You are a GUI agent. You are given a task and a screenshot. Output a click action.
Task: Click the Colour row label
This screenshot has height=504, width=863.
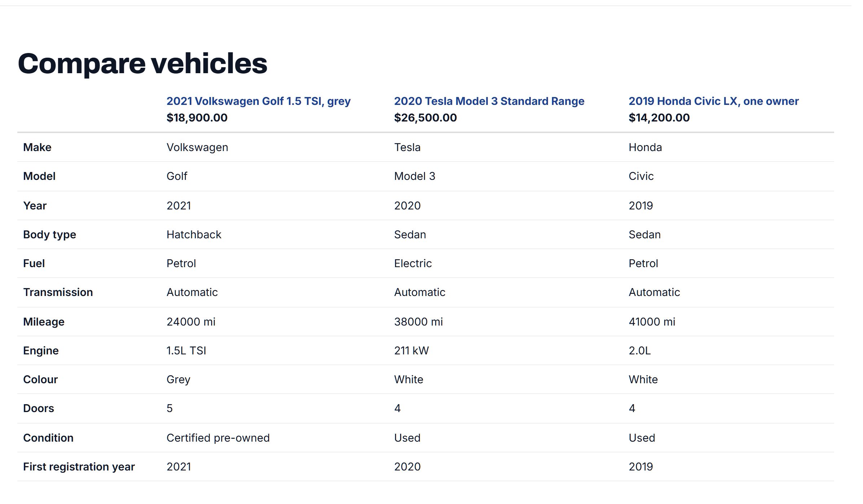[40, 380]
